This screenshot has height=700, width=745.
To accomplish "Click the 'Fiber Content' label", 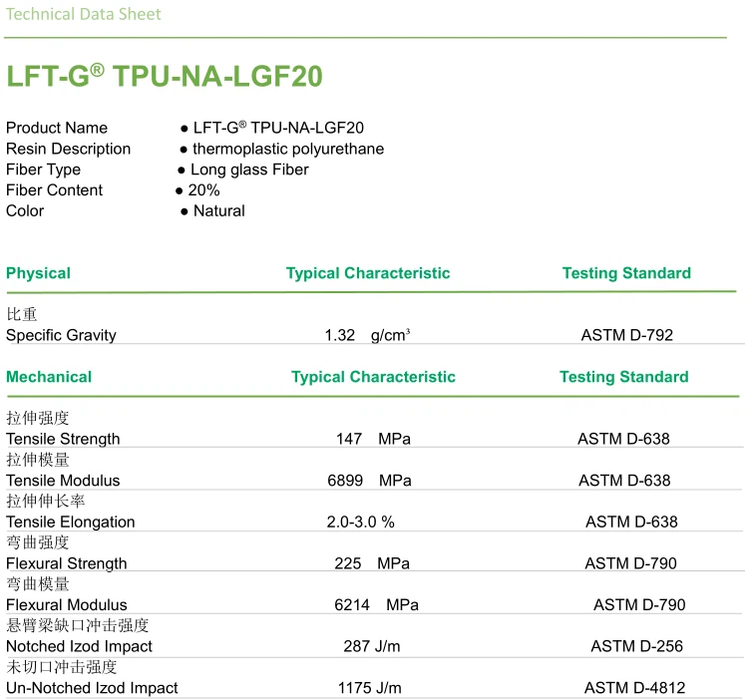I will click(x=54, y=190).
